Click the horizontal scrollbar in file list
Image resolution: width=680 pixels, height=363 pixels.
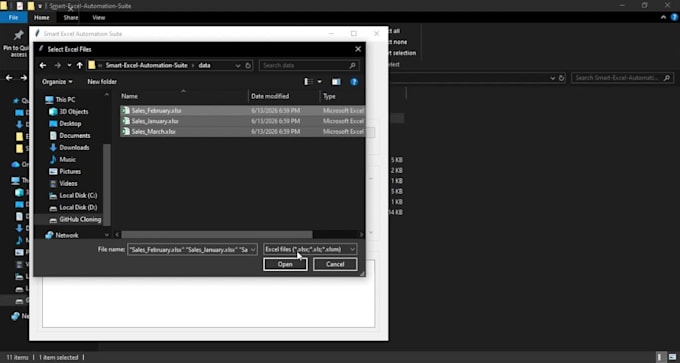[x=216, y=235]
